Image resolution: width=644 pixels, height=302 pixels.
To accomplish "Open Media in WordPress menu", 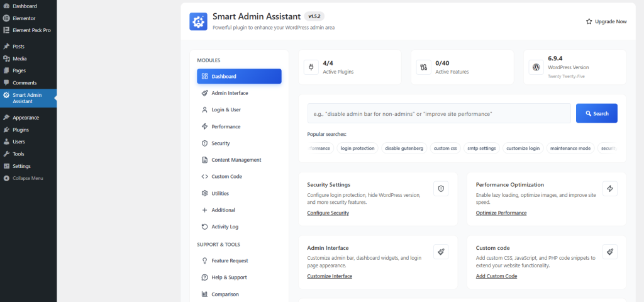I will (x=28, y=59).
